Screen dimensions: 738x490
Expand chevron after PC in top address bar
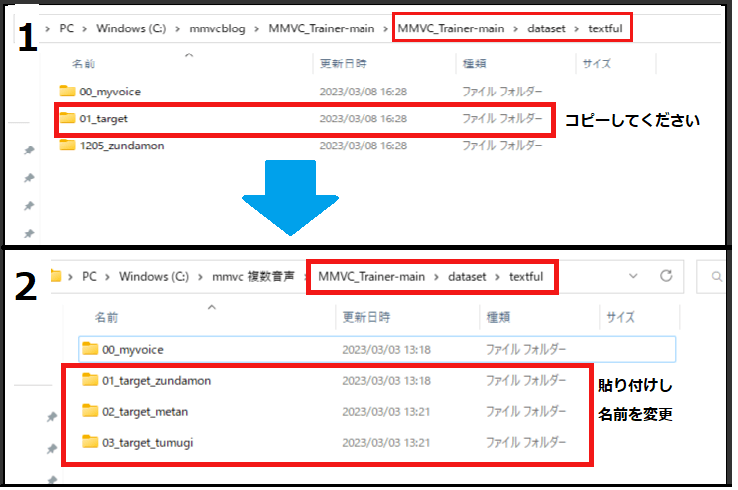pos(85,29)
